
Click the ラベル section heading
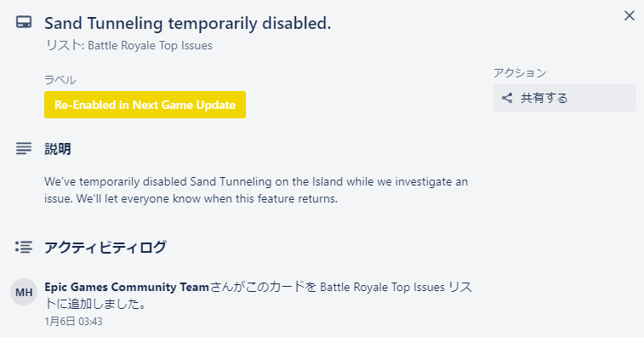tap(60, 80)
